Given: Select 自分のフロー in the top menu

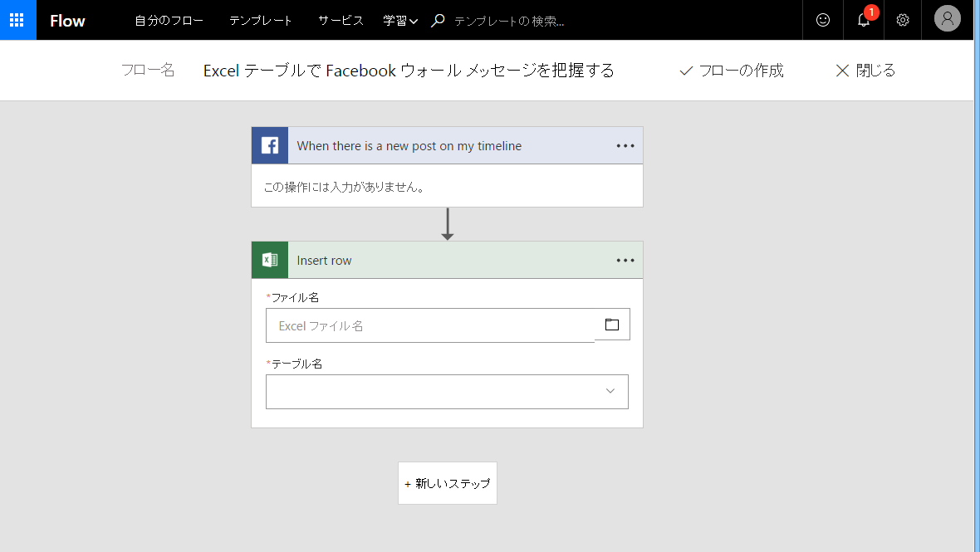Looking at the screenshot, I should pos(169,20).
